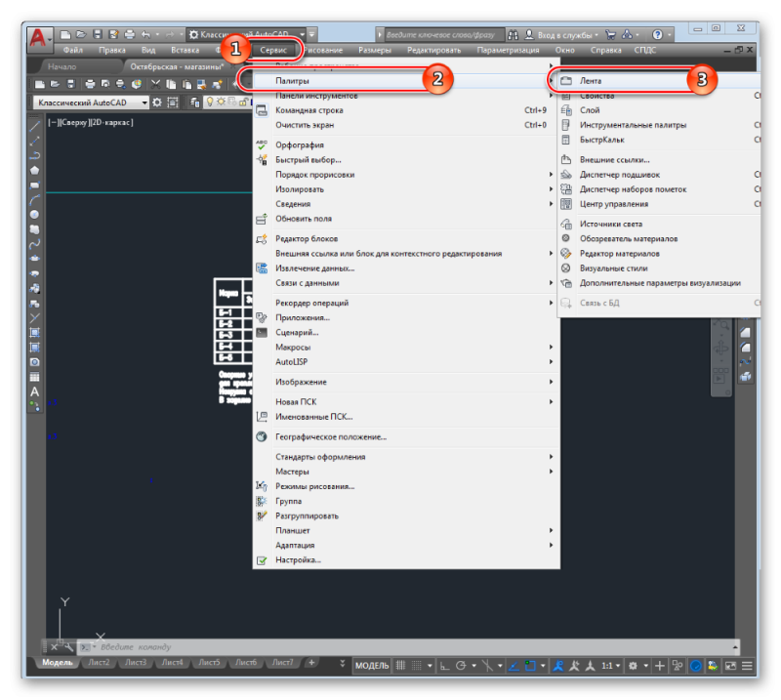Choose Лента in the palettes submenu
The image size is (781, 700).
pyautogui.click(x=660, y=81)
